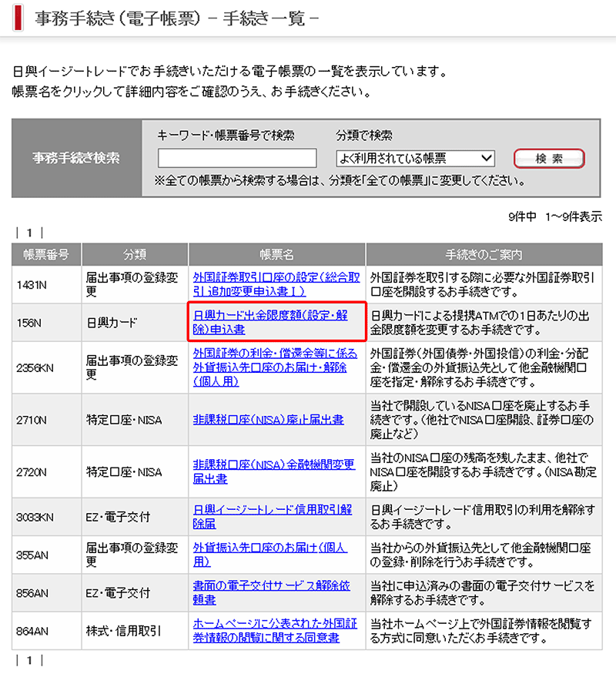Open 非課税口座(NISA)廃止届出書 link

pyautogui.click(x=268, y=420)
